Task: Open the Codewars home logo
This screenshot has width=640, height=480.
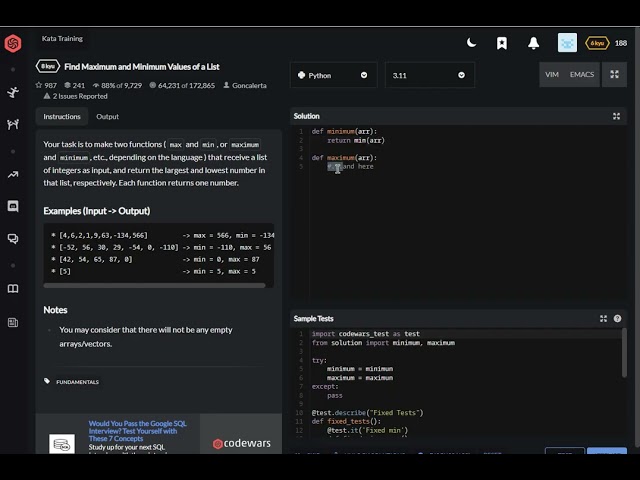Action: (x=13, y=43)
